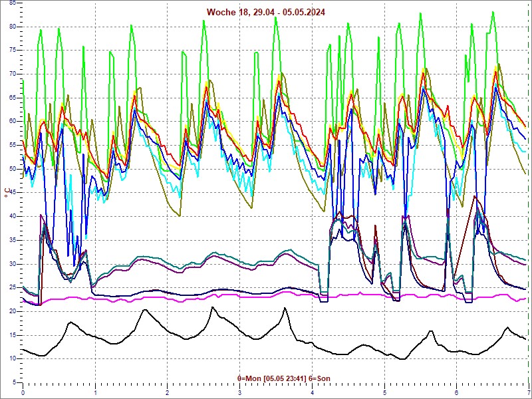Click the y-axis value 80
The width and height of the screenshot is (532, 399).
[x=12, y=27]
